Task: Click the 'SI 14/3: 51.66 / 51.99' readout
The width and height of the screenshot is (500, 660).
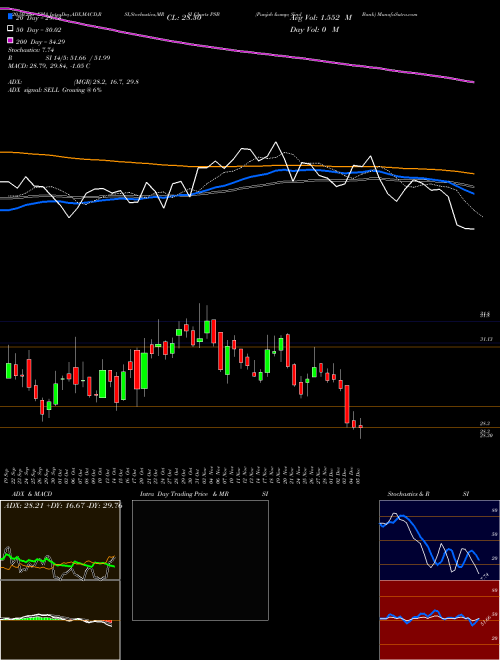Action: pos(78,58)
